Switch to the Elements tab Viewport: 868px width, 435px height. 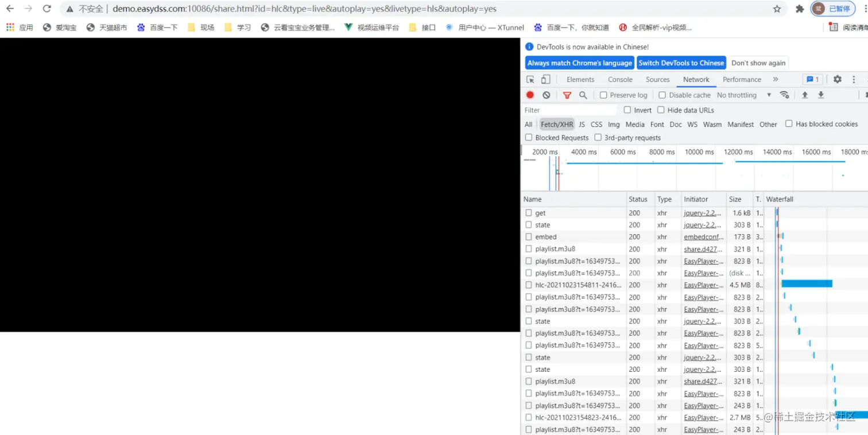(580, 79)
